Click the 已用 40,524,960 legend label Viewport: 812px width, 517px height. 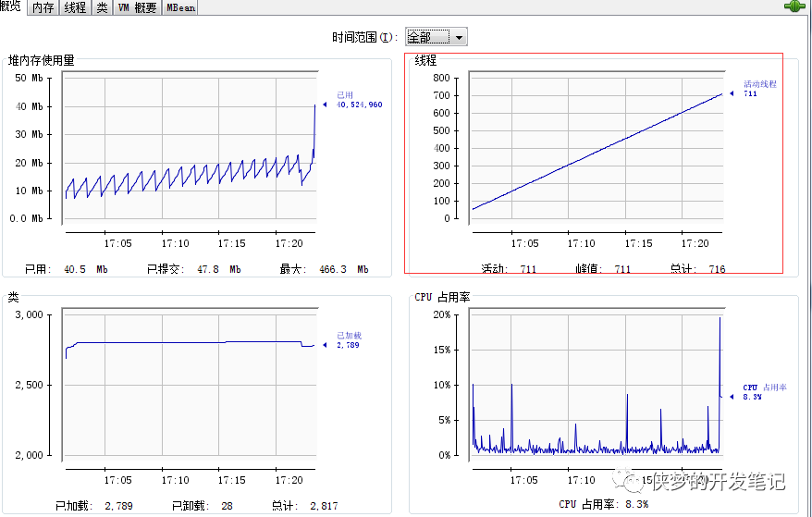click(360, 100)
